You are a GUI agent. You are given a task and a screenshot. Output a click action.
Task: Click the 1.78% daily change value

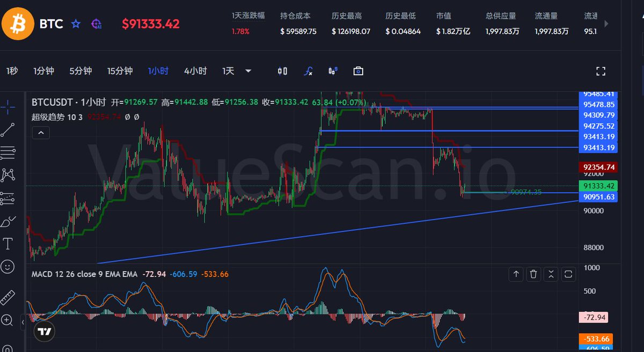[x=240, y=32]
